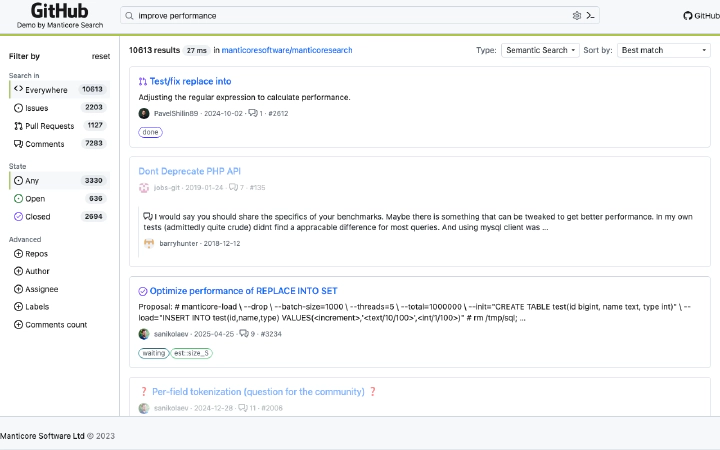Click 'Manticore Software Ltd' footer text
The width and height of the screenshot is (720, 450).
(42, 436)
